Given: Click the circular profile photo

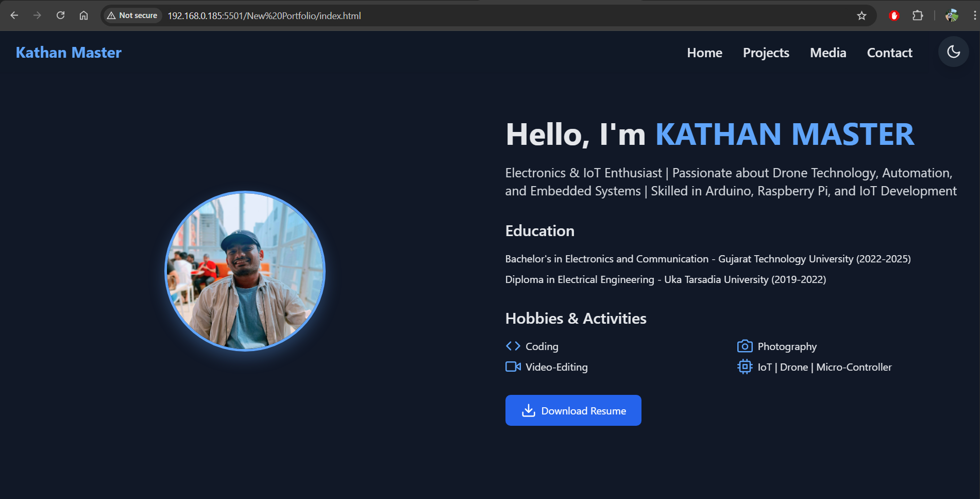Looking at the screenshot, I should [x=245, y=271].
